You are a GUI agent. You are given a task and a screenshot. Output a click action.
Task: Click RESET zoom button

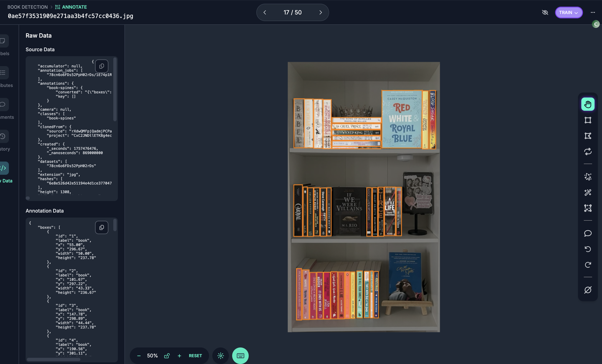click(195, 356)
